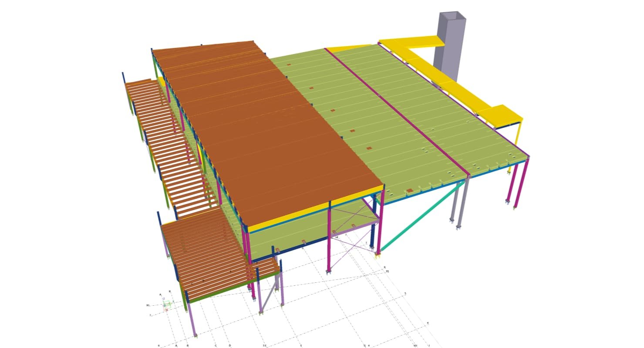This screenshot has width=644, height=348.
Task: Click grid line label 5
Action: coord(405,294)
